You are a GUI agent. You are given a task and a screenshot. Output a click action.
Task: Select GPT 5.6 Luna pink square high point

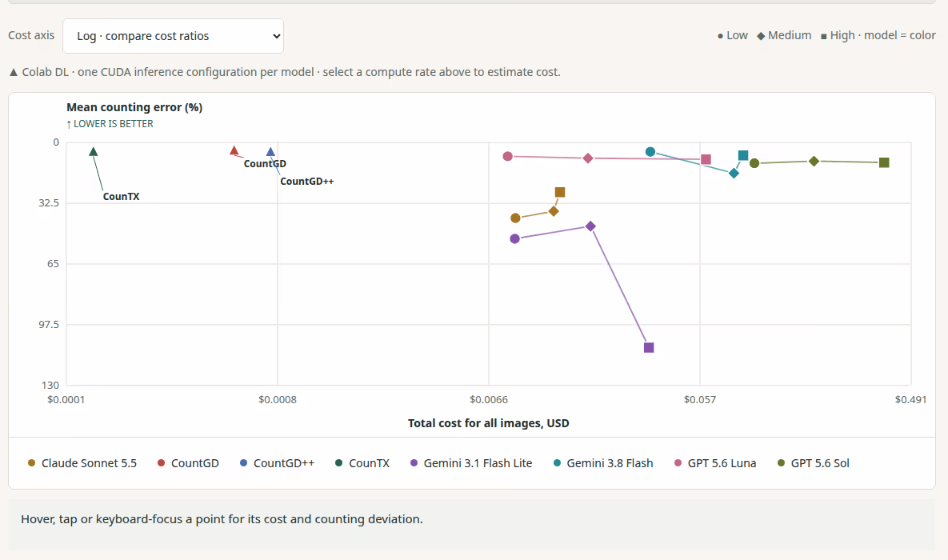[x=706, y=159]
